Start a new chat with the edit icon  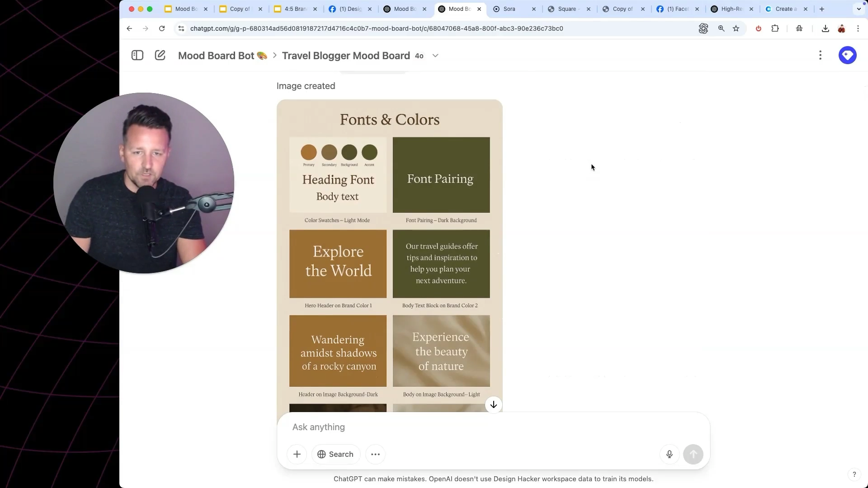[x=160, y=55]
